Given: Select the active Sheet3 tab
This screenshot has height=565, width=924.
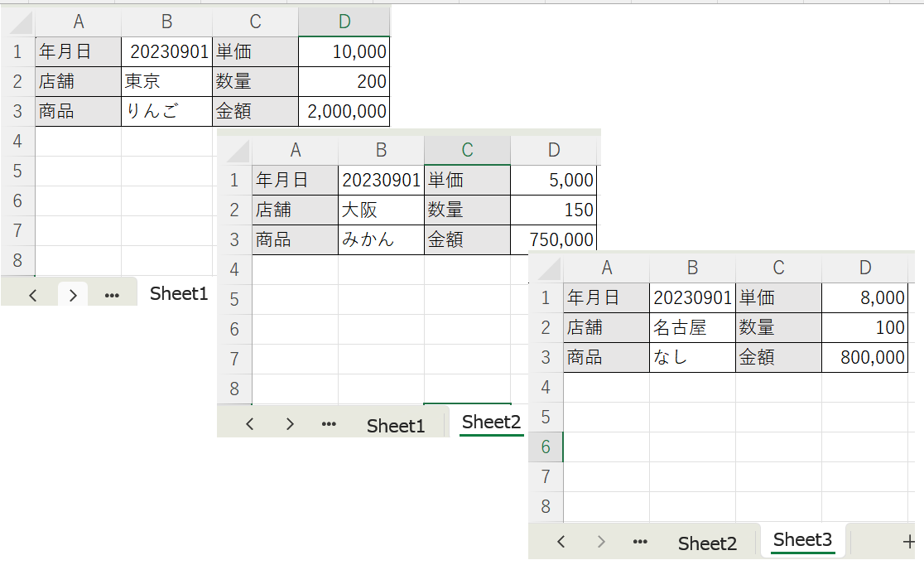Looking at the screenshot, I should point(802,539).
